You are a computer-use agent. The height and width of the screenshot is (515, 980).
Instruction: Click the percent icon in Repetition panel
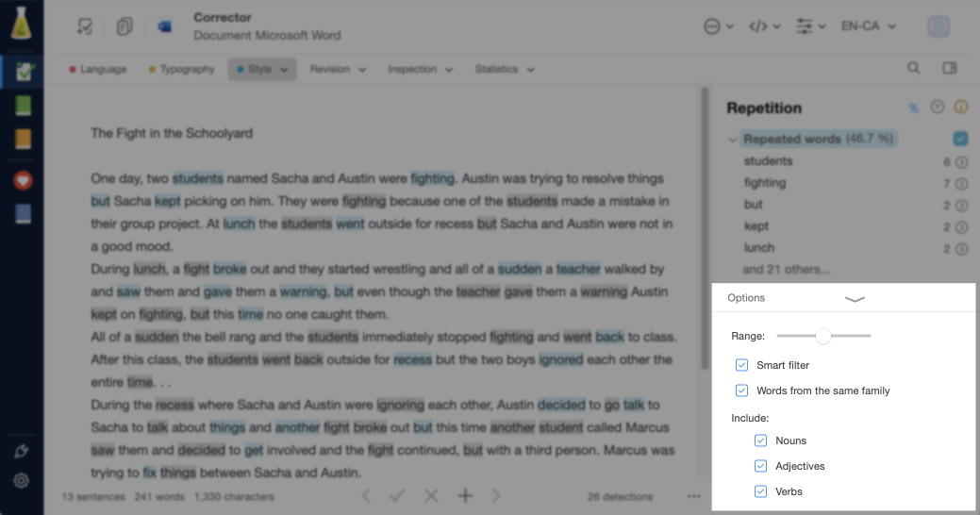pos(913,108)
